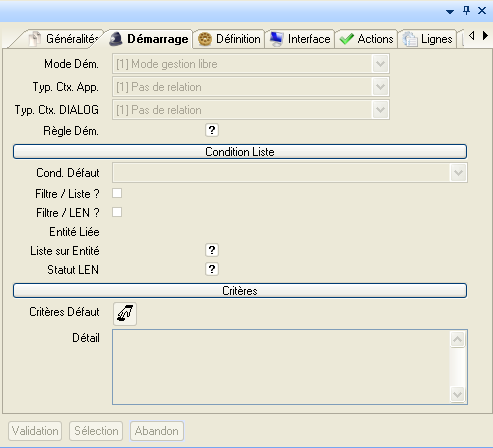Click the help icon beside Règle Dém.
493x448 pixels.
(x=212, y=130)
